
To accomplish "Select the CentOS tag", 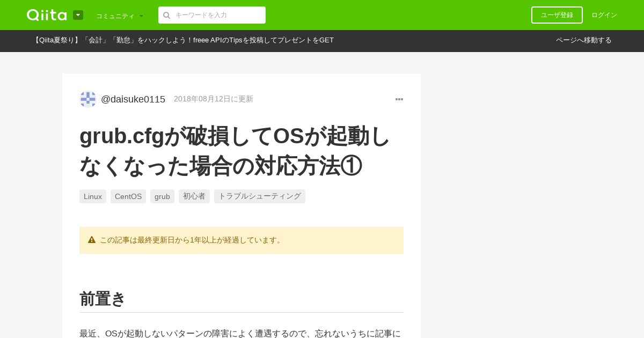I will [x=128, y=196].
